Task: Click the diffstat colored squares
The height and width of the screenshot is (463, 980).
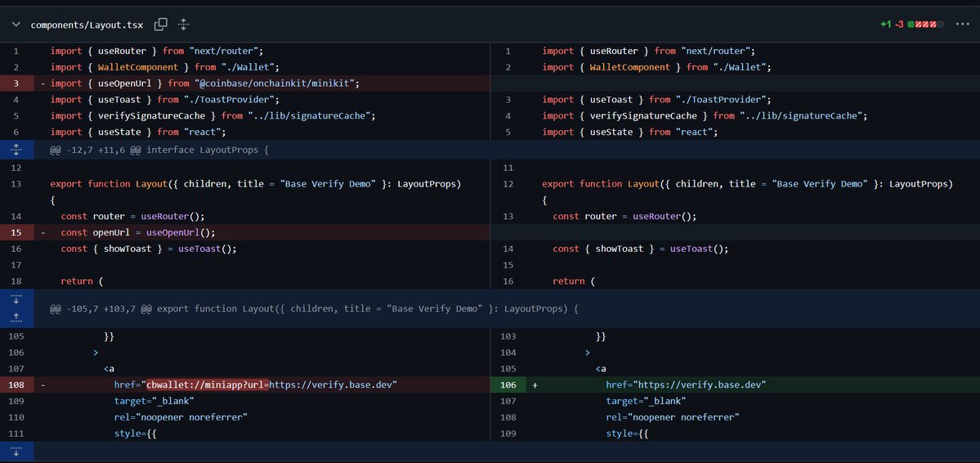Action: pyautogui.click(x=925, y=25)
